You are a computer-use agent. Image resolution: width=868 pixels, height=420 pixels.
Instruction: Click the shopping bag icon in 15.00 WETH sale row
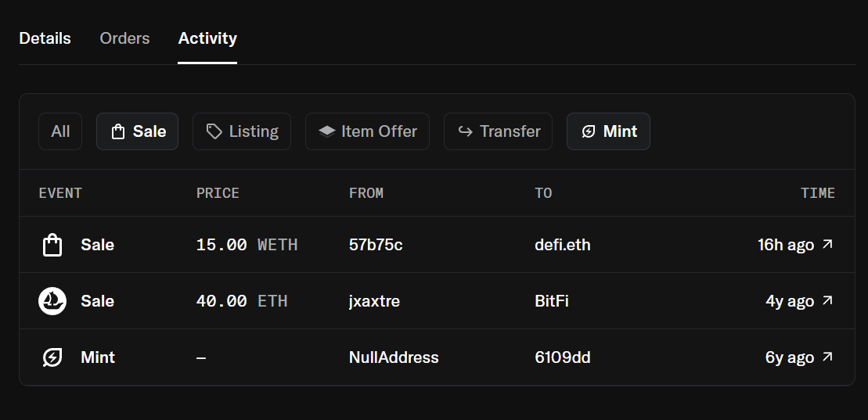(x=52, y=245)
